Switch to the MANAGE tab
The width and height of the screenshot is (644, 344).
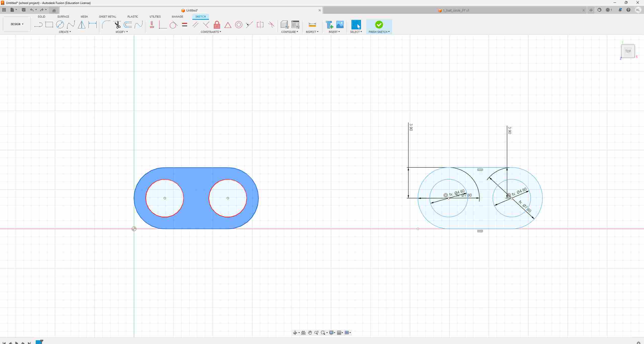pos(177,17)
